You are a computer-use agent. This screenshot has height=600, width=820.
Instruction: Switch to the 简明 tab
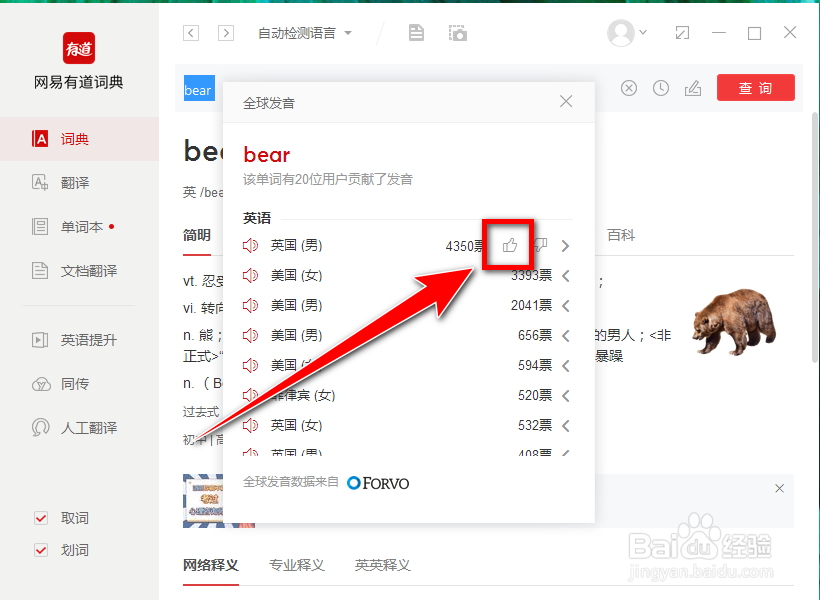click(x=197, y=235)
